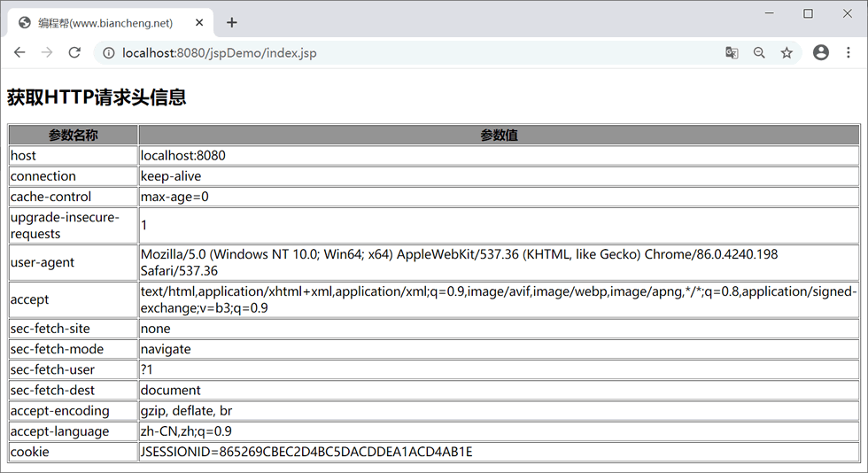Open the user profile icon
868x473 pixels.
(821, 53)
